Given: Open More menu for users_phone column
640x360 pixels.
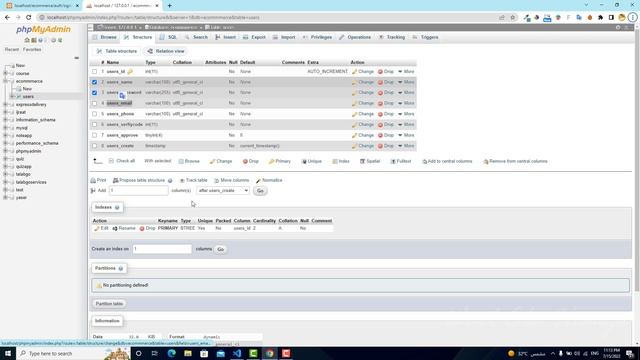Looking at the screenshot, I should tap(406, 114).
